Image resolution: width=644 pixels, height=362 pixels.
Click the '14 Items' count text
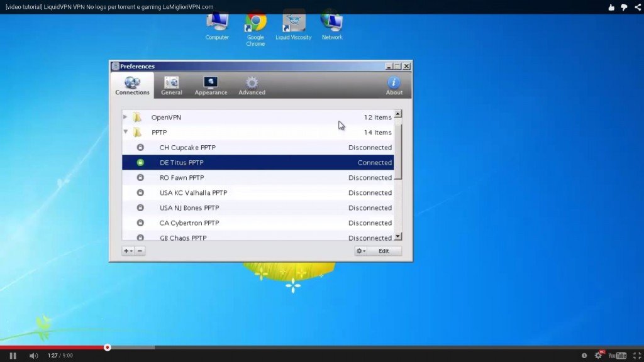point(377,133)
